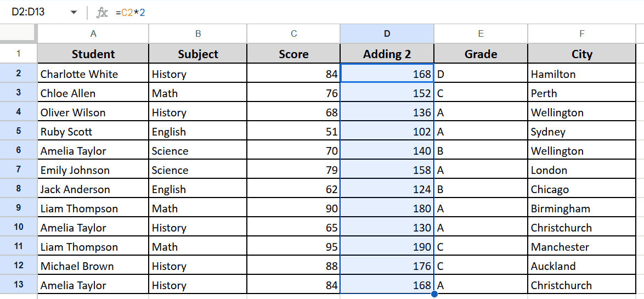
Task: Click the Subject cell reading Science in row 6
Action: tap(197, 151)
